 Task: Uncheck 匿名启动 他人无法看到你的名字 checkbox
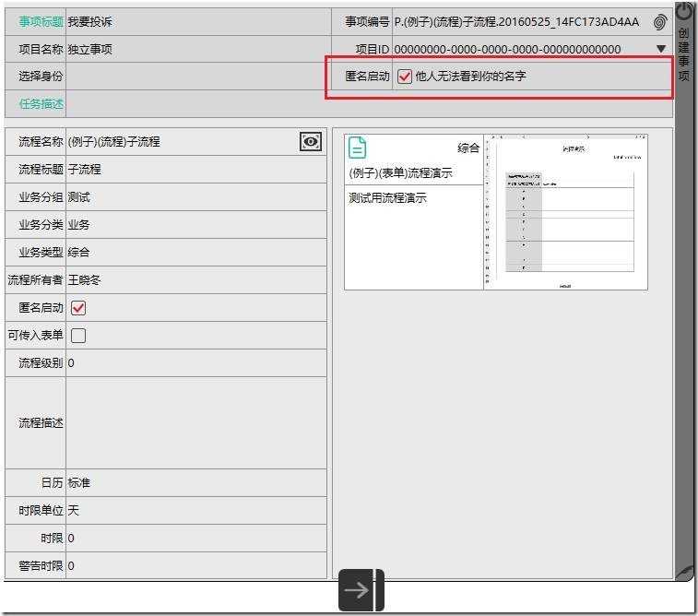[x=404, y=77]
